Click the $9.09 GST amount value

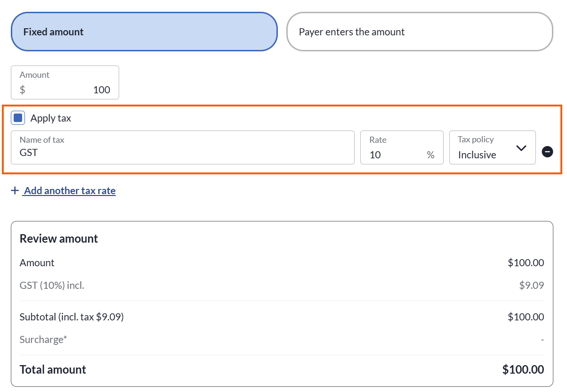531,285
